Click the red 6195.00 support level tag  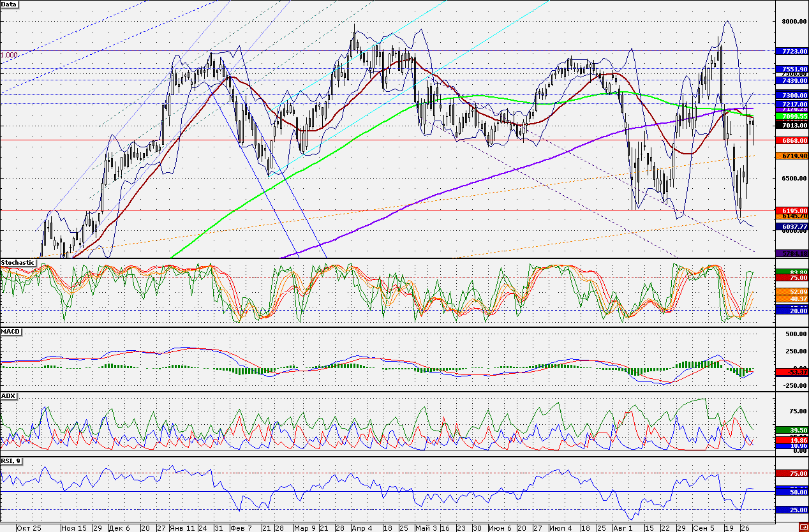791,210
